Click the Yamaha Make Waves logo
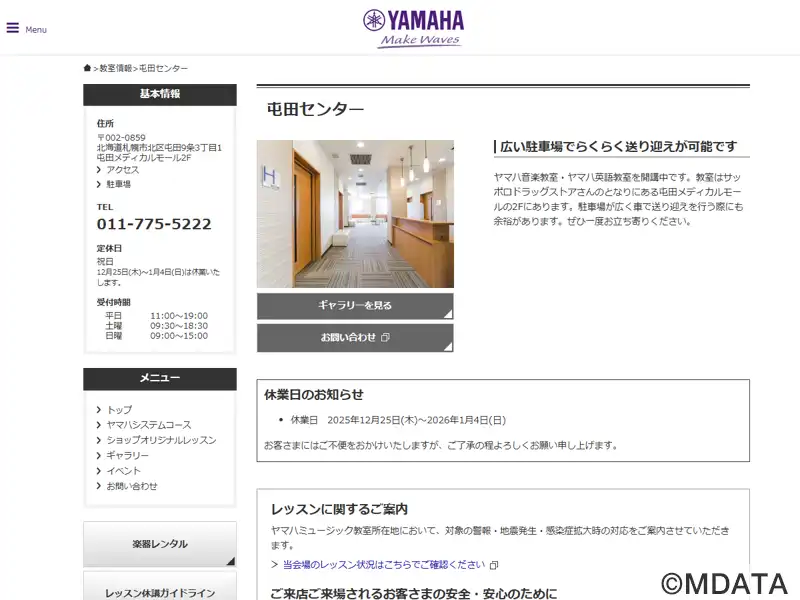 [x=413, y=29]
